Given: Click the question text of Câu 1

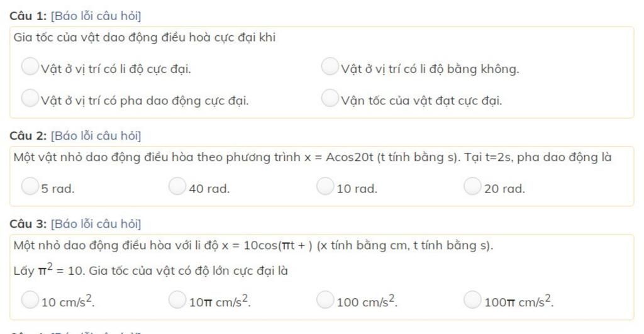Looking at the screenshot, I should coord(145,37).
